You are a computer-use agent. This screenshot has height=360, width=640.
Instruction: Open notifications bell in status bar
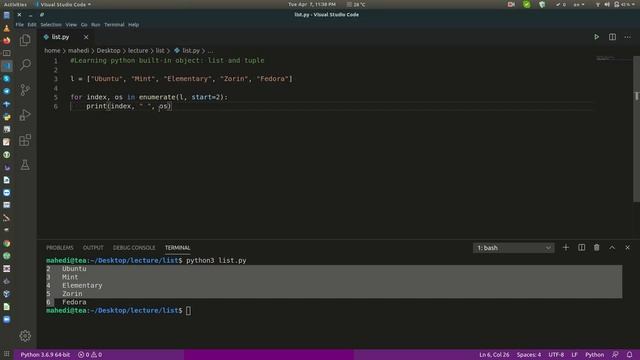pos(629,355)
